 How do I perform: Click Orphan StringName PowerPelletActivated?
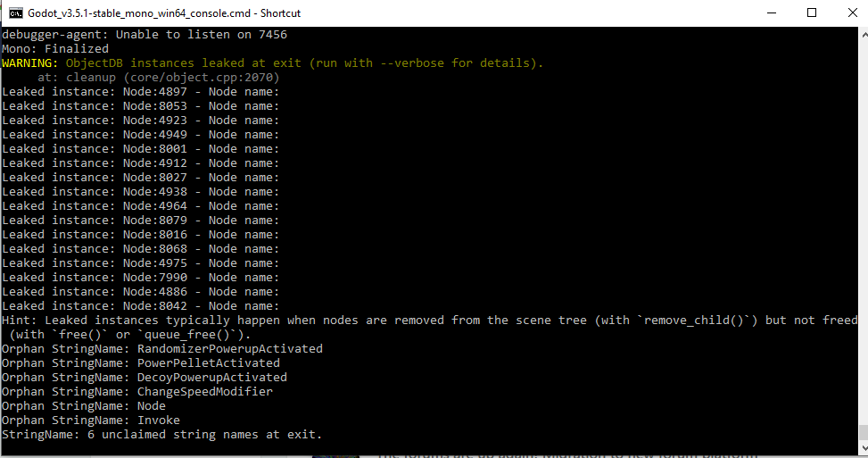(x=141, y=363)
